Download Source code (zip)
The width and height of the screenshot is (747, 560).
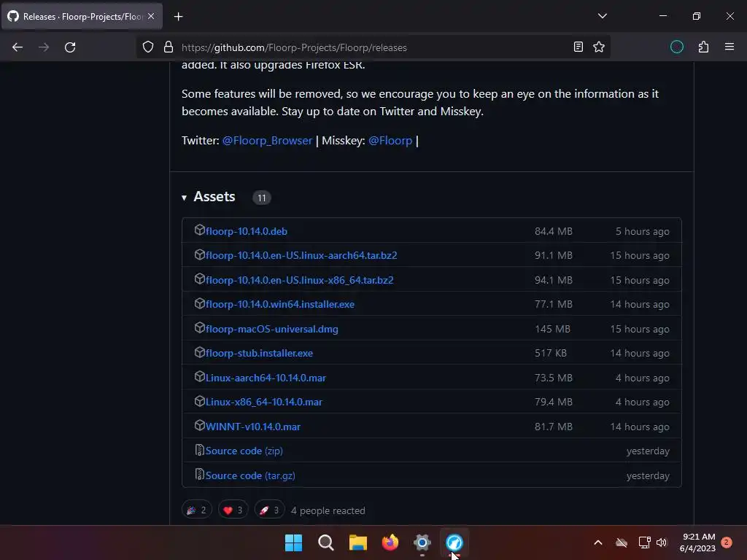click(244, 451)
